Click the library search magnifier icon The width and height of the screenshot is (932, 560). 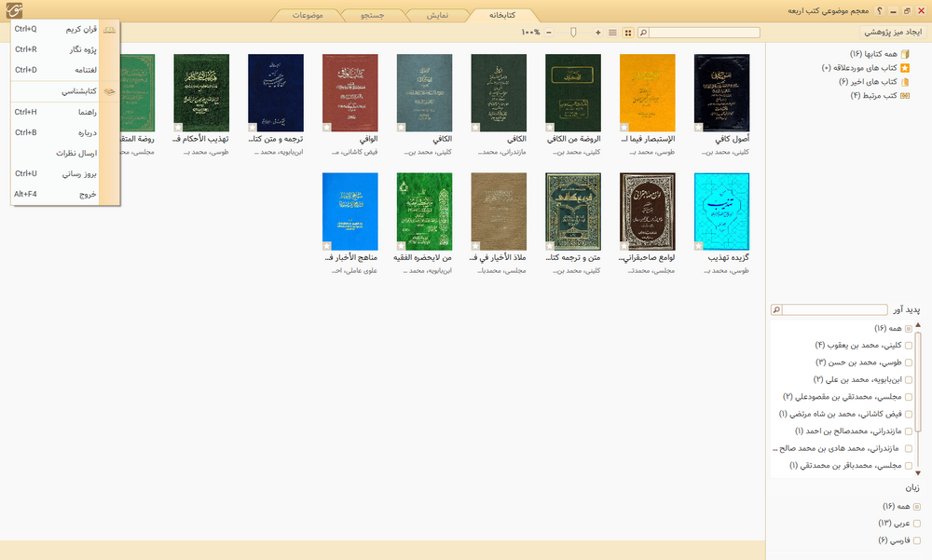tap(642, 33)
